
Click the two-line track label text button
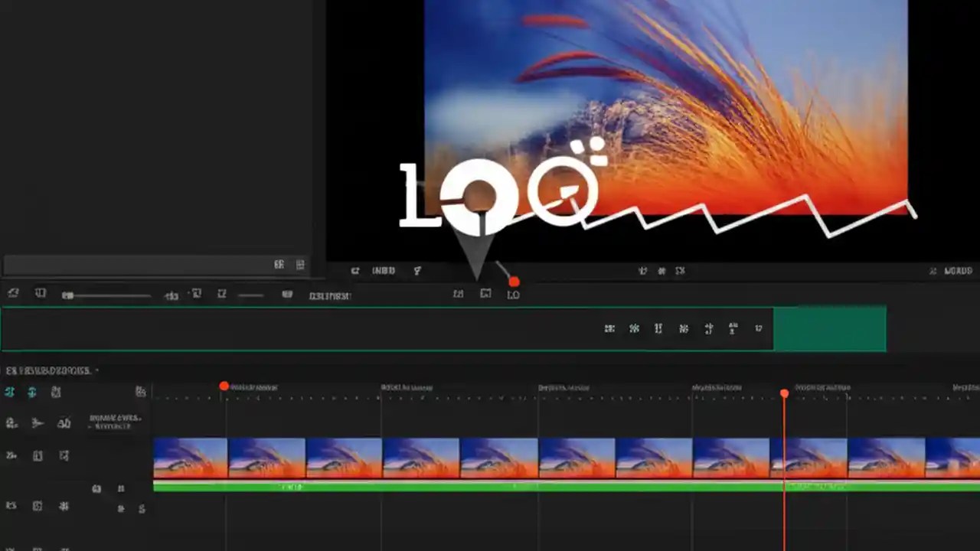(113, 423)
